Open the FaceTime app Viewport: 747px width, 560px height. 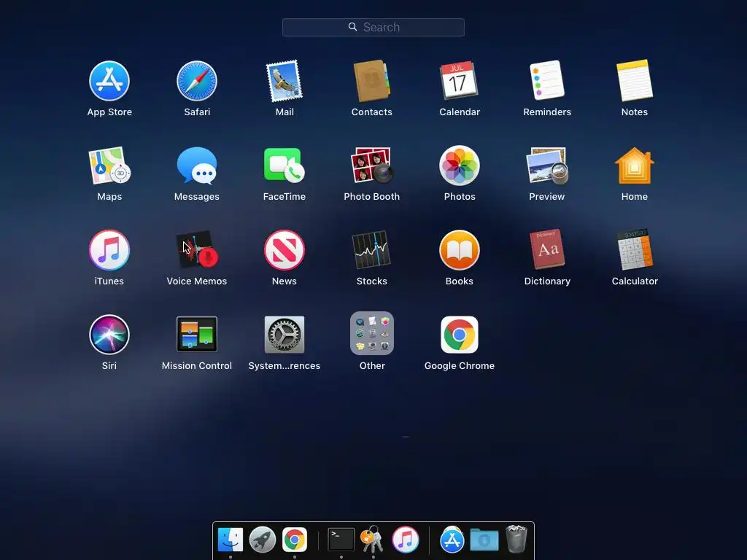point(285,166)
